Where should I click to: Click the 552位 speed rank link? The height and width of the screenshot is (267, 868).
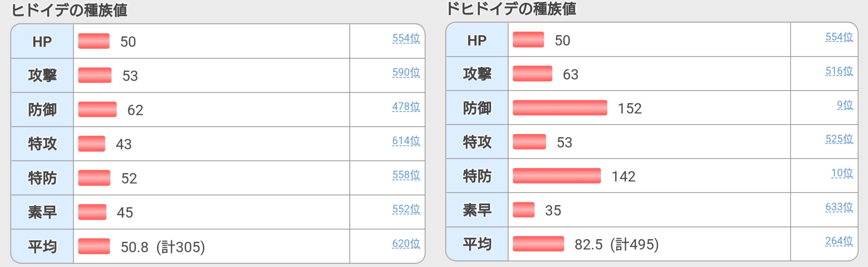[x=406, y=209]
